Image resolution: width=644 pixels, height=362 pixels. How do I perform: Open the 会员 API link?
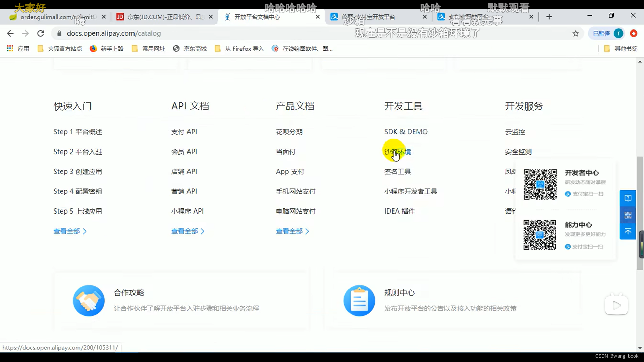[x=184, y=152]
